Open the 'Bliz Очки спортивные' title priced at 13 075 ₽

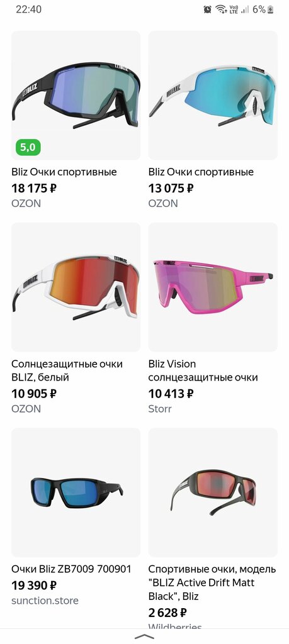coord(201,172)
